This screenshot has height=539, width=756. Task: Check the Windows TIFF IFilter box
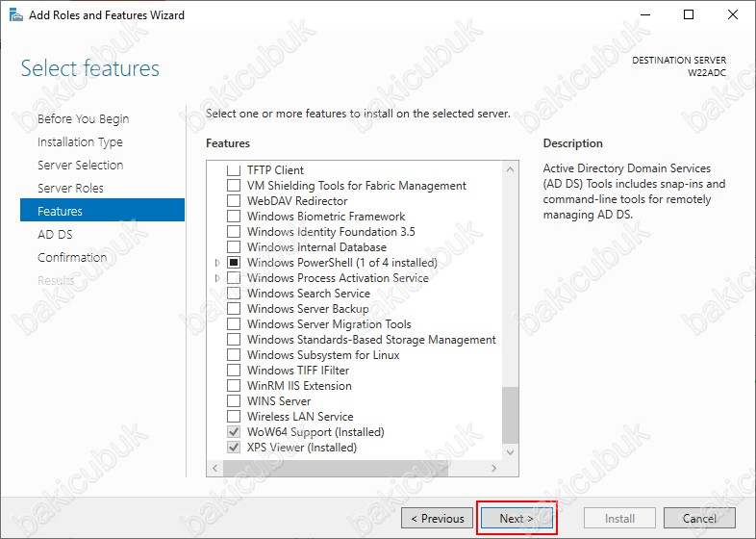coord(234,371)
